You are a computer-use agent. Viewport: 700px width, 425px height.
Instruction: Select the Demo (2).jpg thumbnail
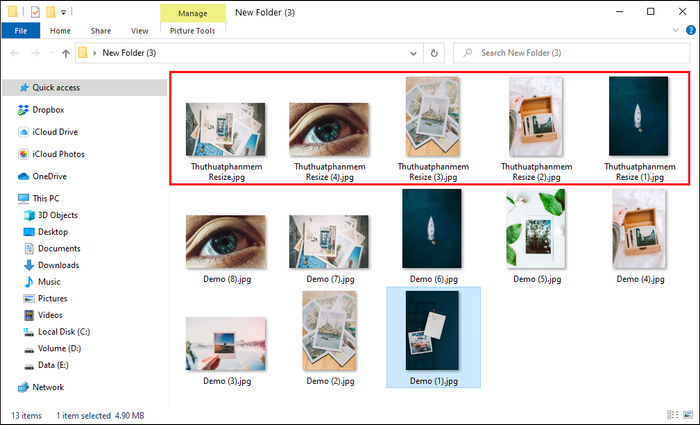(x=329, y=331)
